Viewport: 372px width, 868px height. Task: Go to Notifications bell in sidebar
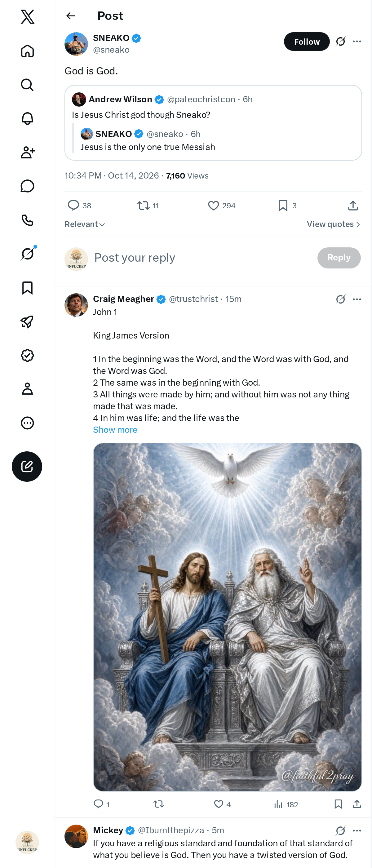coord(27,119)
